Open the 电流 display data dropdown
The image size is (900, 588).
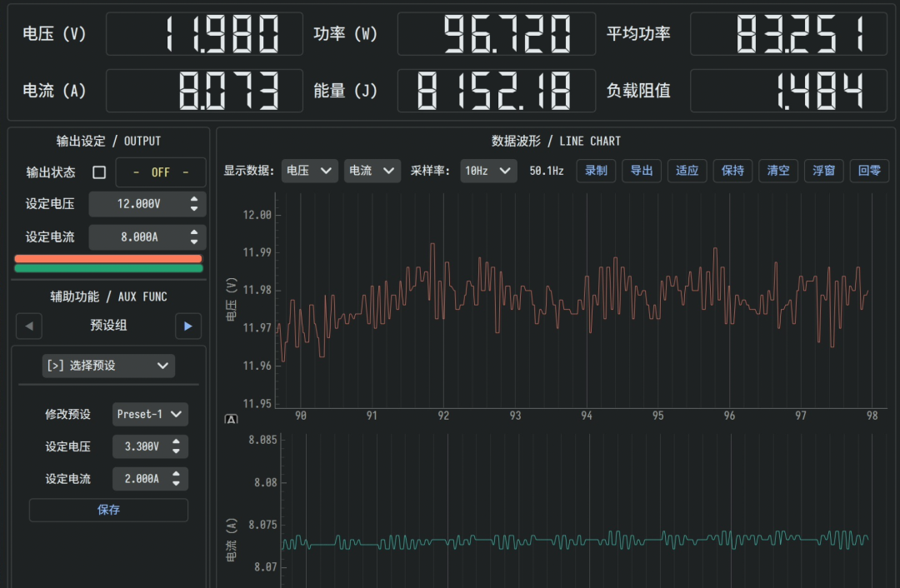tap(372, 170)
